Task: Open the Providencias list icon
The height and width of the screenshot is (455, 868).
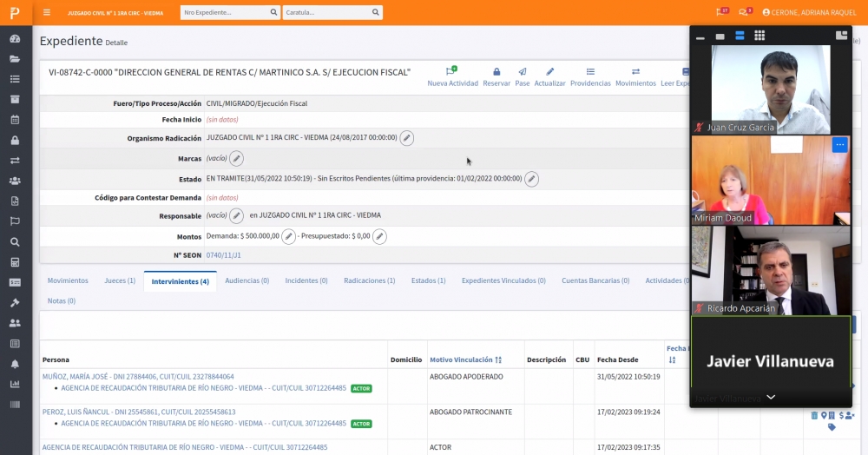Action: click(590, 72)
